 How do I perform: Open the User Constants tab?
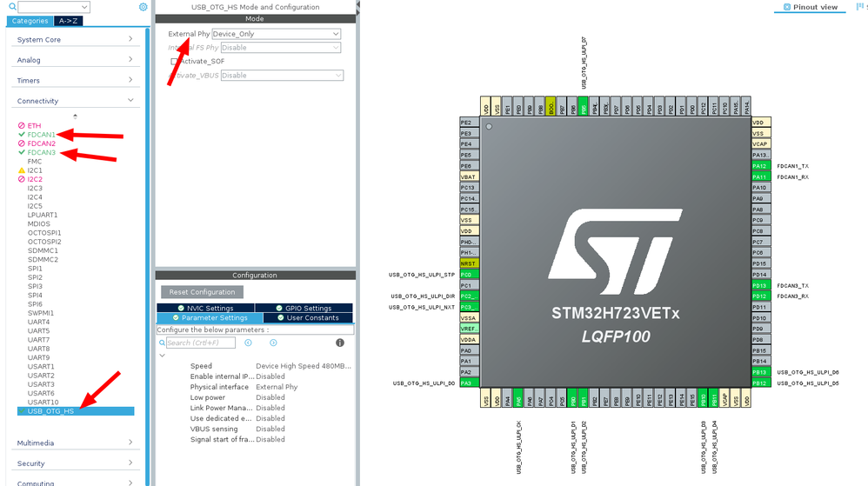click(308, 317)
